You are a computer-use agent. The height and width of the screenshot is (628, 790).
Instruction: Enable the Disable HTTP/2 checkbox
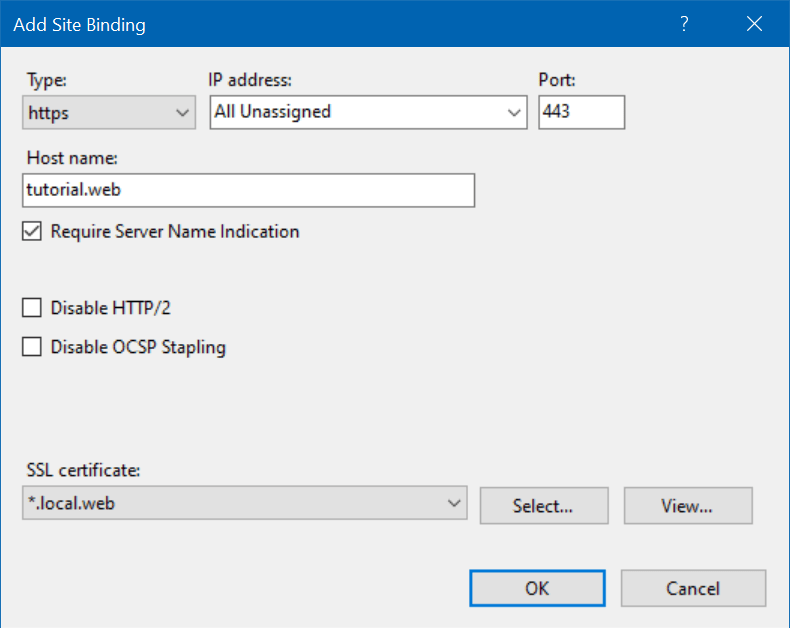(33, 308)
